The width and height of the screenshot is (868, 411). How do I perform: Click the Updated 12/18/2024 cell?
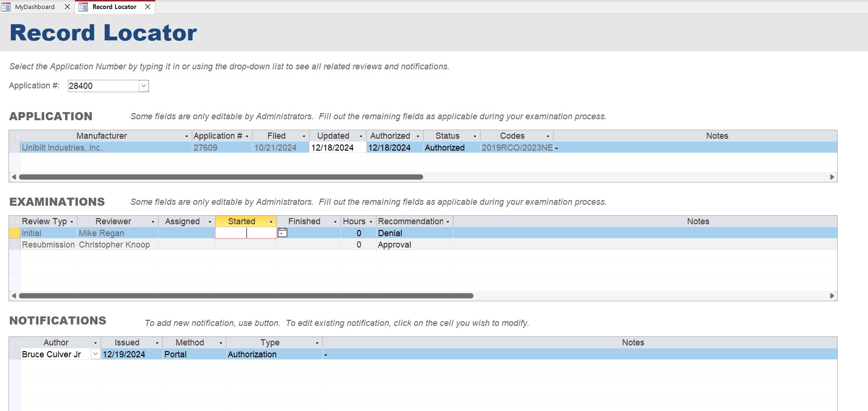tap(338, 148)
